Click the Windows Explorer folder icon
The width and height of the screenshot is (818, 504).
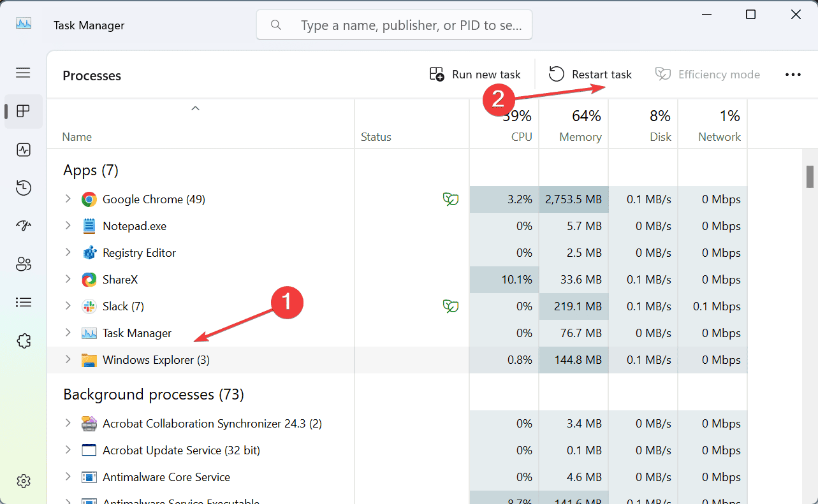tap(89, 360)
